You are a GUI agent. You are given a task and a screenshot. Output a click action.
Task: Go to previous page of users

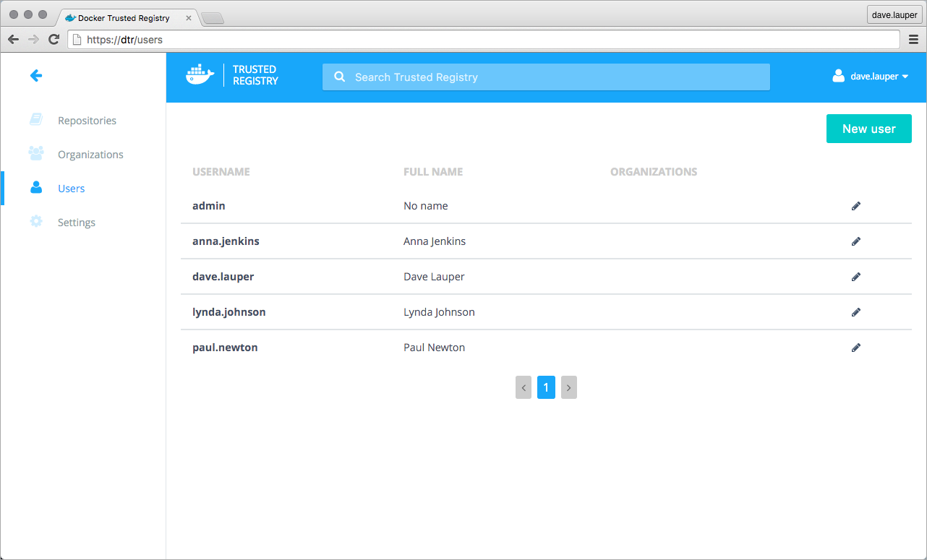click(x=524, y=388)
